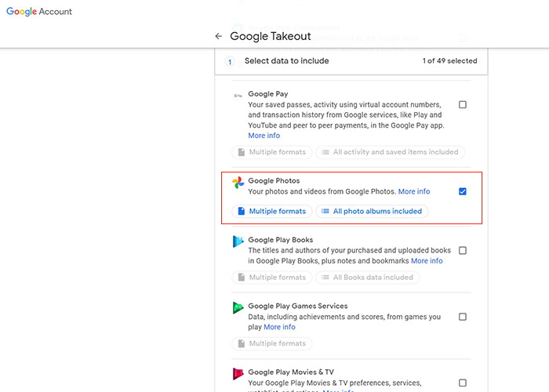The width and height of the screenshot is (549, 392).
Task: Click All activity and saved items included
Action: click(x=390, y=152)
